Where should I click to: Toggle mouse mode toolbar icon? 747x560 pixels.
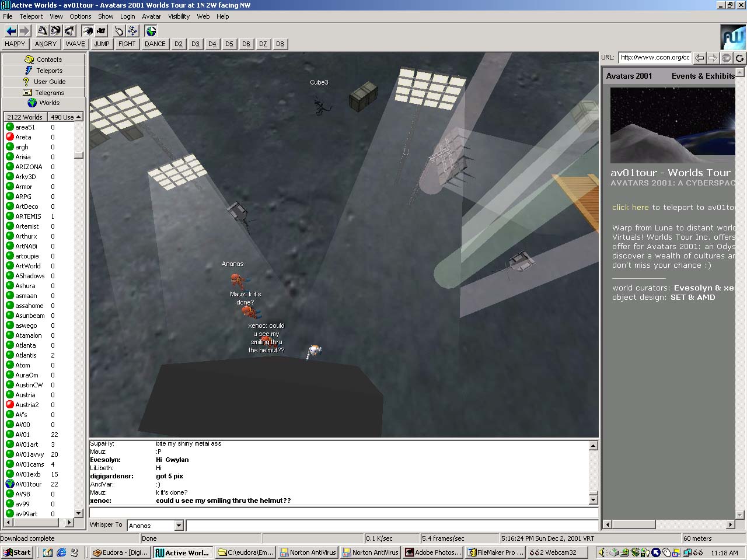(119, 31)
